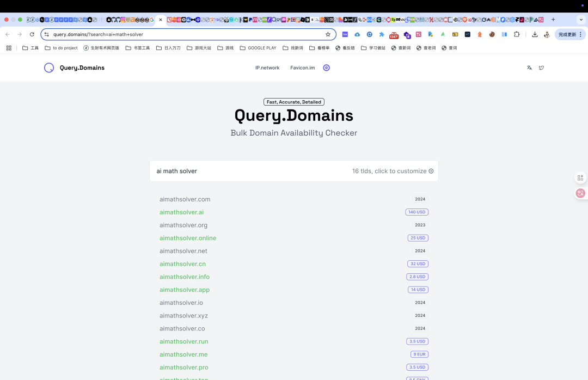Go back using the browser back arrow
The height and width of the screenshot is (380, 588).
pyautogui.click(x=8, y=34)
